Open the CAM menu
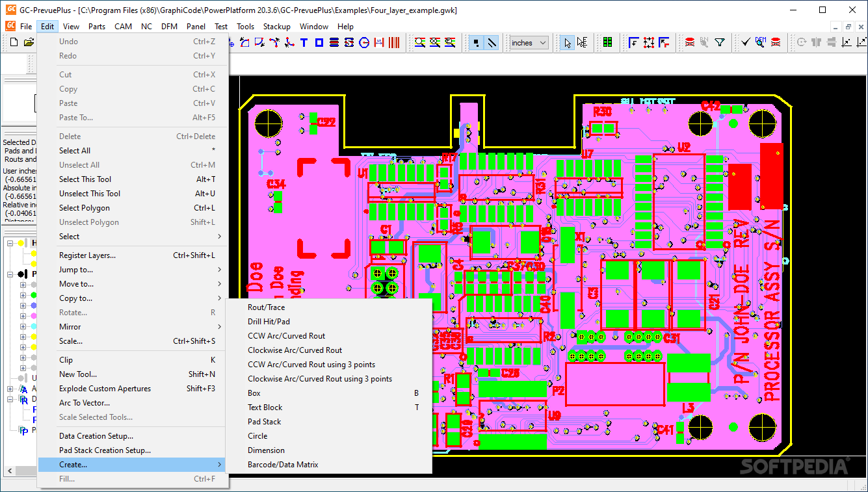This screenshot has width=868, height=492. (123, 27)
